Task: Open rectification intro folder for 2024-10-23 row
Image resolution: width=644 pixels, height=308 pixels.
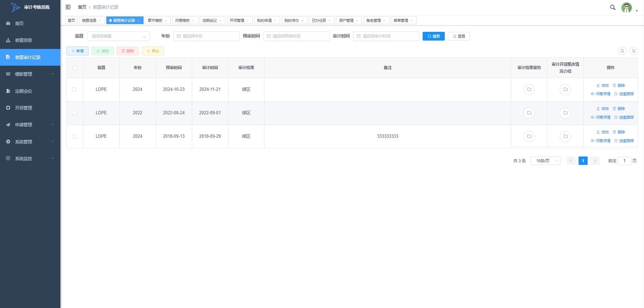Action: click(565, 90)
